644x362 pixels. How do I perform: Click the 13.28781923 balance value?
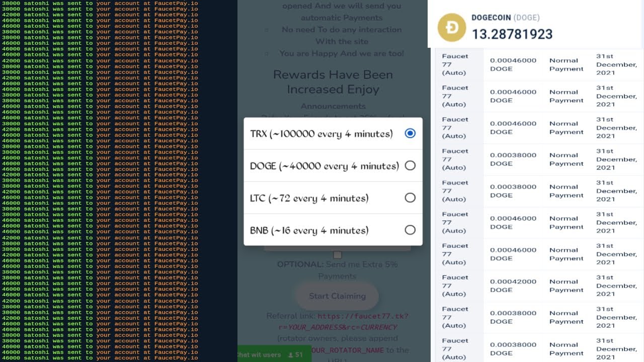[x=512, y=34]
